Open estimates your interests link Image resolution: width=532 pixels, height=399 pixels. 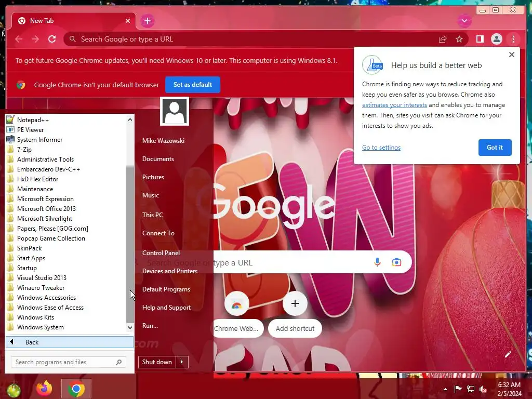[x=394, y=105]
